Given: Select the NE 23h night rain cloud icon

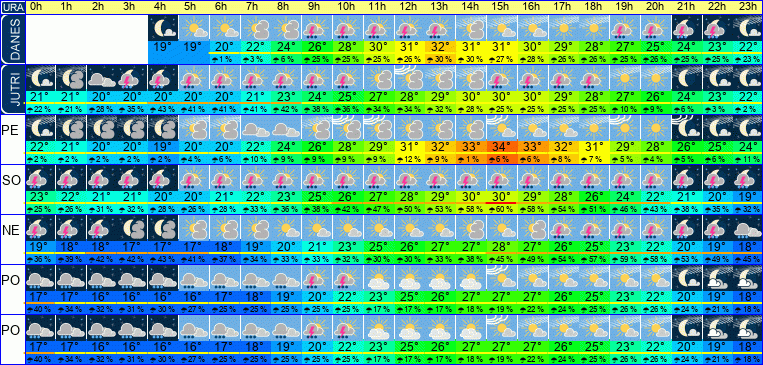Looking at the screenshot, I should click(748, 228).
